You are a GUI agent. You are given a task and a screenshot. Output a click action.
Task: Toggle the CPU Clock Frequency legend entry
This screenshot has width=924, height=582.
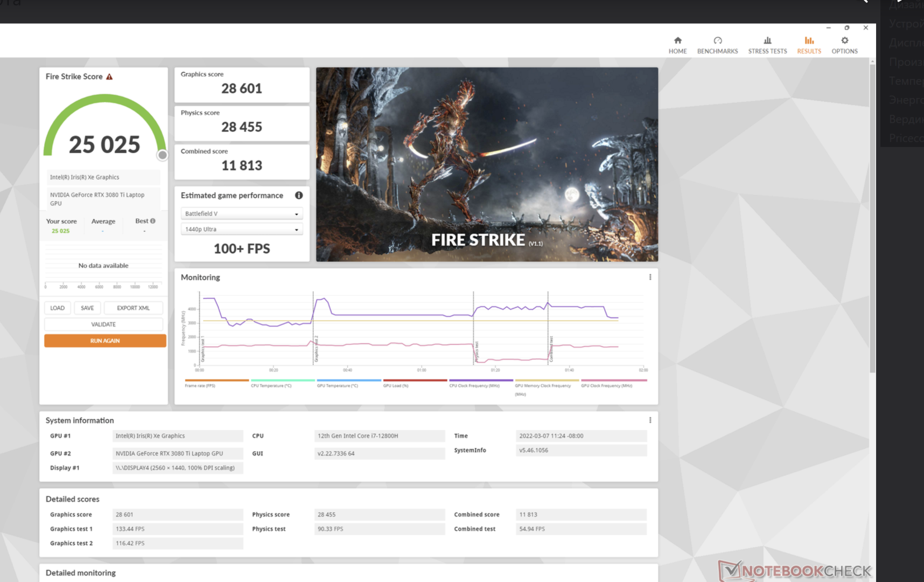point(481,383)
